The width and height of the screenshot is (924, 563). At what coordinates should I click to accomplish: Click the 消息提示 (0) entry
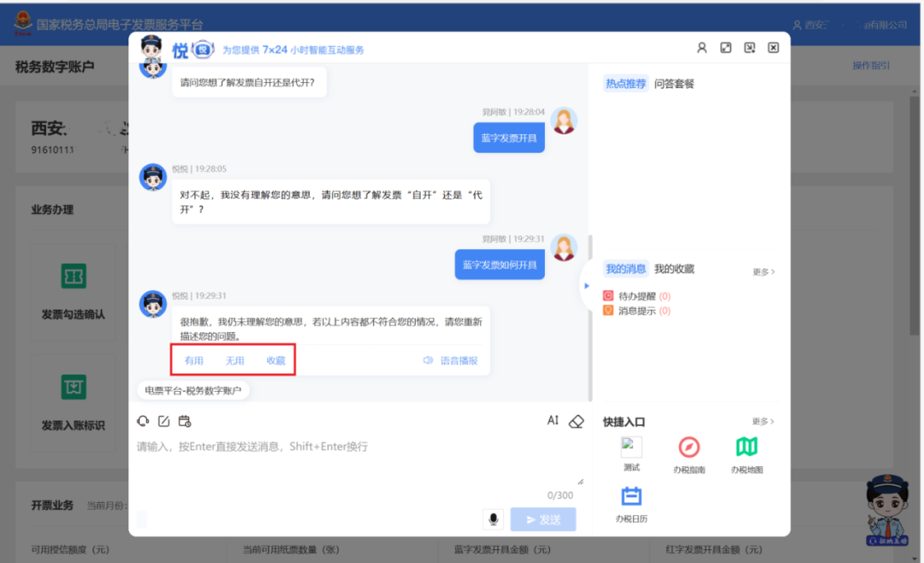coord(637,311)
